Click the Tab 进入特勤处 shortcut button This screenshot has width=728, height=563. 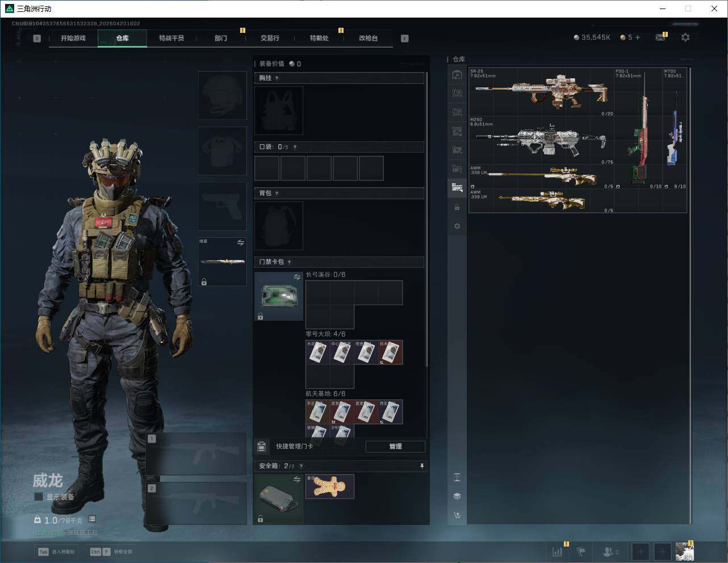(x=56, y=552)
